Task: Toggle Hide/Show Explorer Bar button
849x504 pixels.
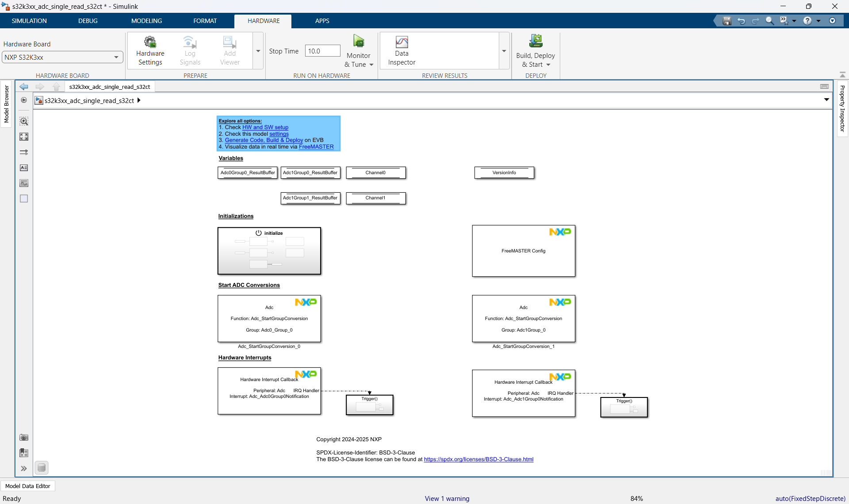Action: point(24,100)
